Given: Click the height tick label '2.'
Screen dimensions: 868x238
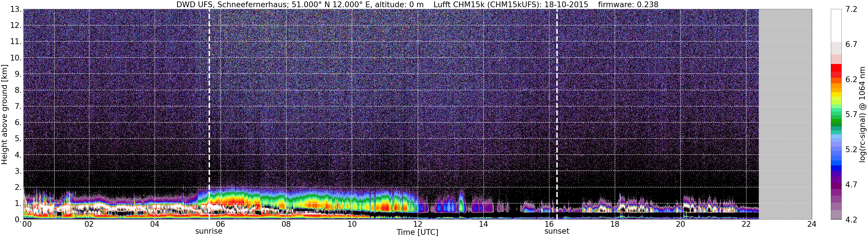Looking at the screenshot, I should pyautogui.click(x=18, y=187).
